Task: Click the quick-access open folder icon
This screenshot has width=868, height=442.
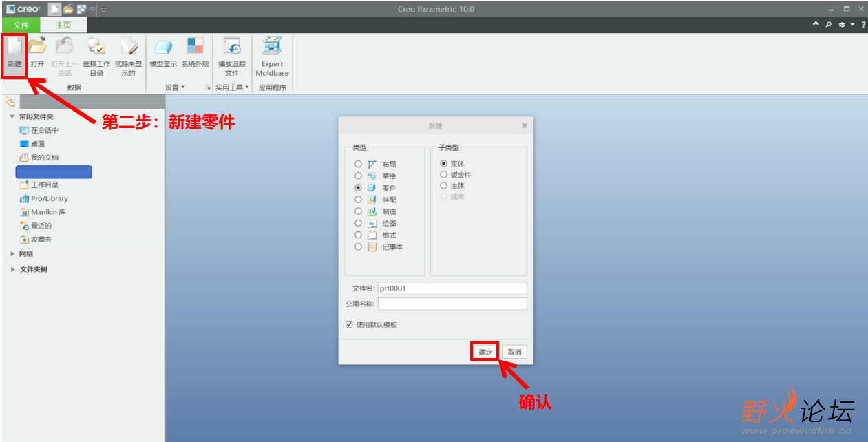Action: (68, 9)
